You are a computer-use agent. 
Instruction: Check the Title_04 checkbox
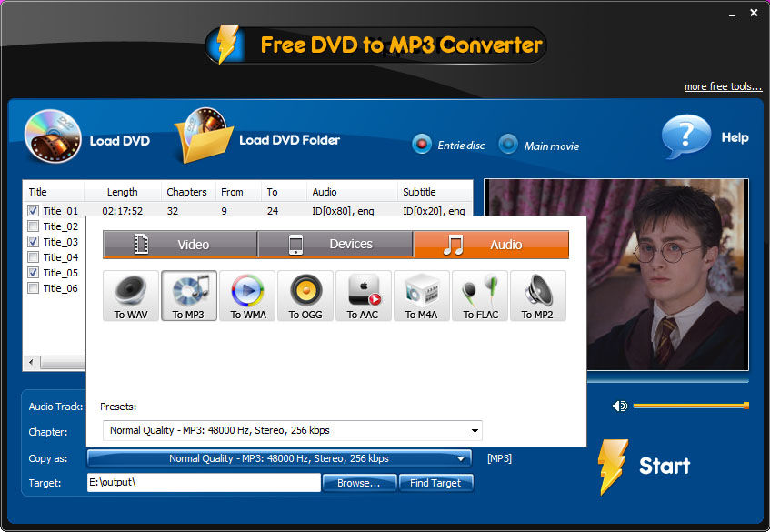(33, 257)
